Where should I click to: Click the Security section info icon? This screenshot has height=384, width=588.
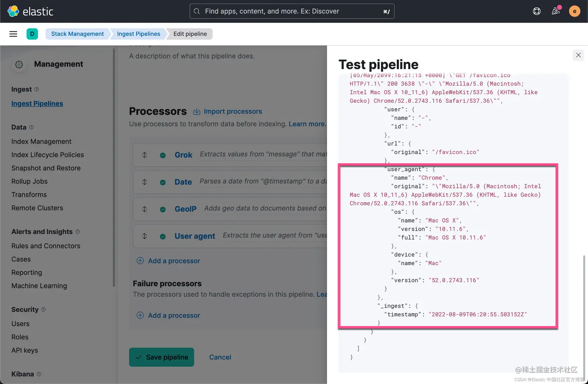44,310
